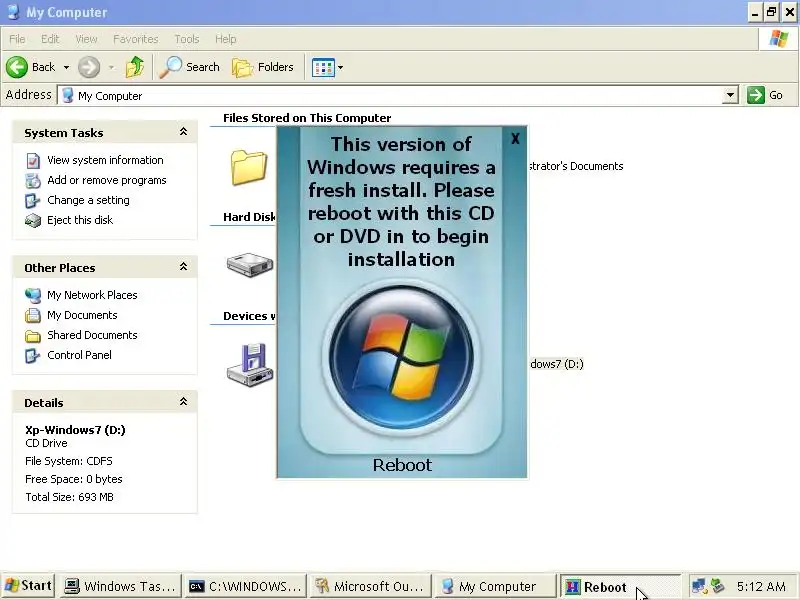Collapse the Details panel

[x=183, y=402]
